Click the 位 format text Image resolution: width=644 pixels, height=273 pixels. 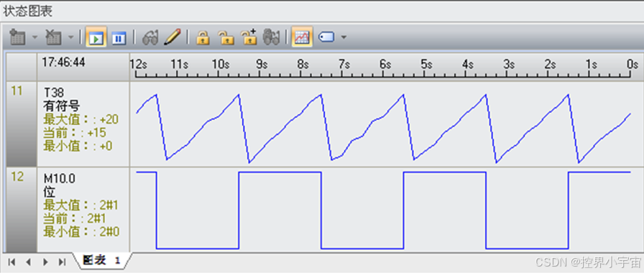point(50,192)
